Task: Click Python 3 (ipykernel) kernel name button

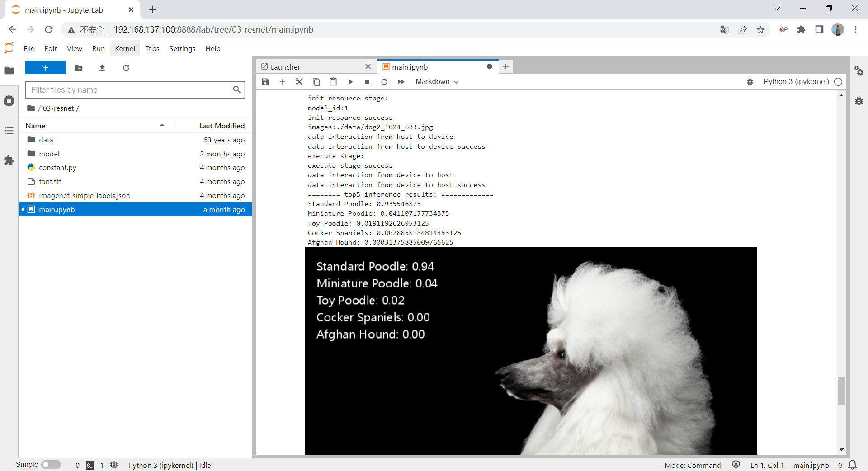Action: tap(796, 82)
